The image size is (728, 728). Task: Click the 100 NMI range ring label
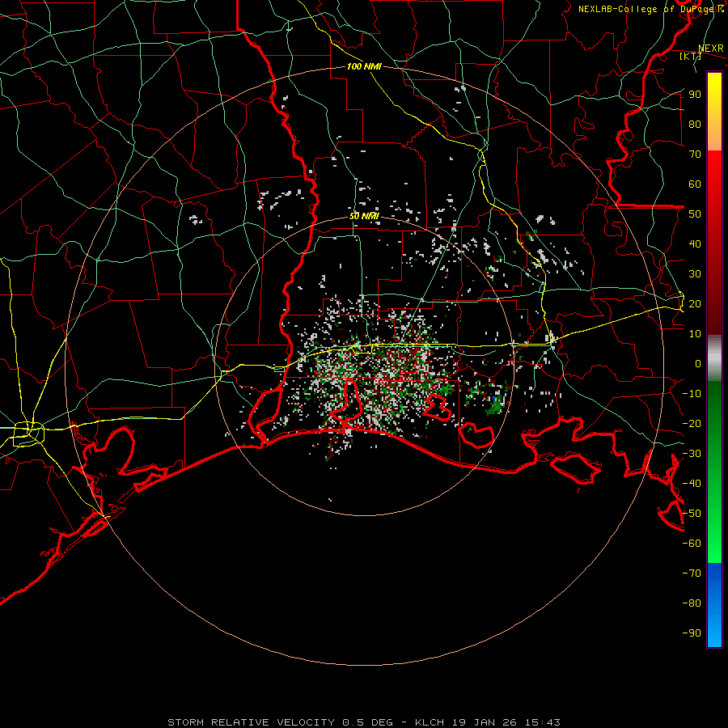[x=364, y=66]
